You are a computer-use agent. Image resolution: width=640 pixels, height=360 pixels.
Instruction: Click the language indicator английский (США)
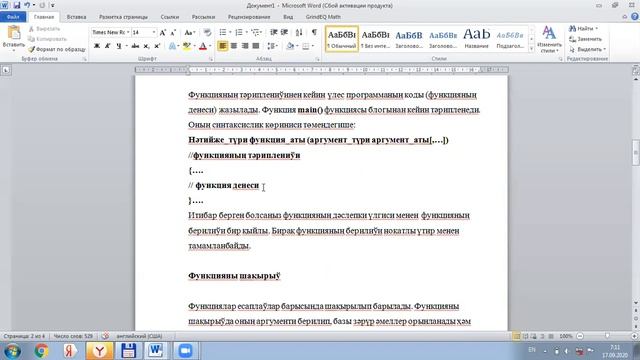coord(139,336)
